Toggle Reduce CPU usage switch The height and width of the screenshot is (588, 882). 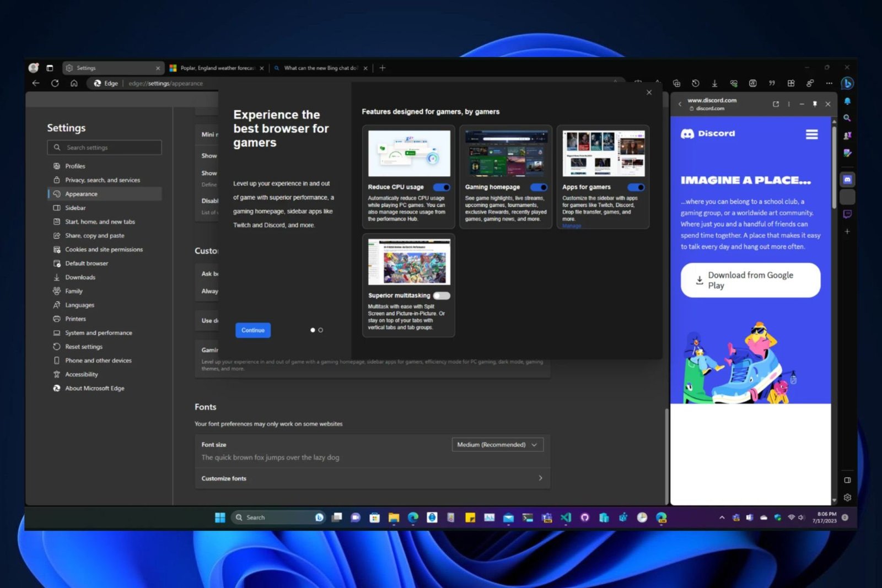tap(442, 187)
